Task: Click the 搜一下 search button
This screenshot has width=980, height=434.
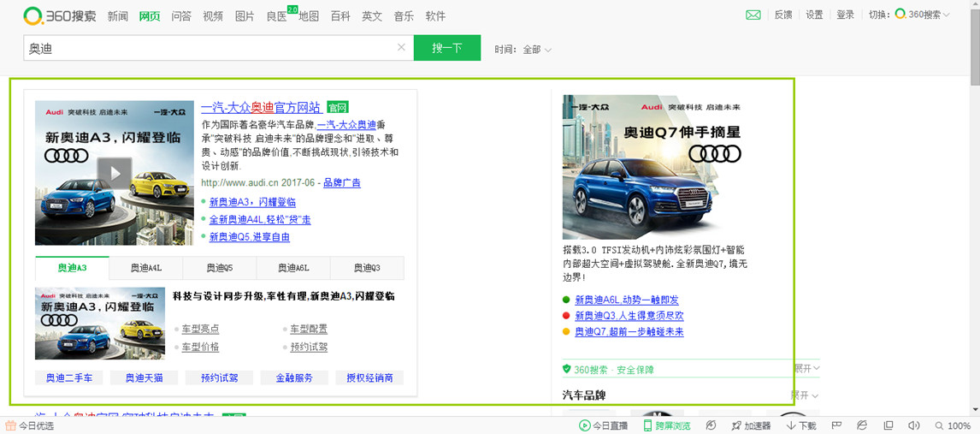Action: (x=447, y=48)
